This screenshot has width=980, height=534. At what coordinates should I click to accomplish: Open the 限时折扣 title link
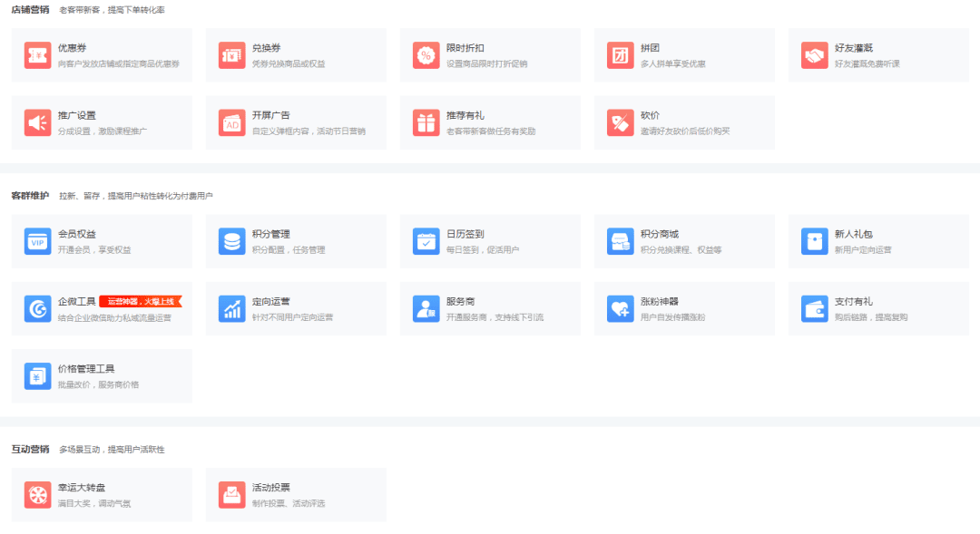[x=465, y=48]
